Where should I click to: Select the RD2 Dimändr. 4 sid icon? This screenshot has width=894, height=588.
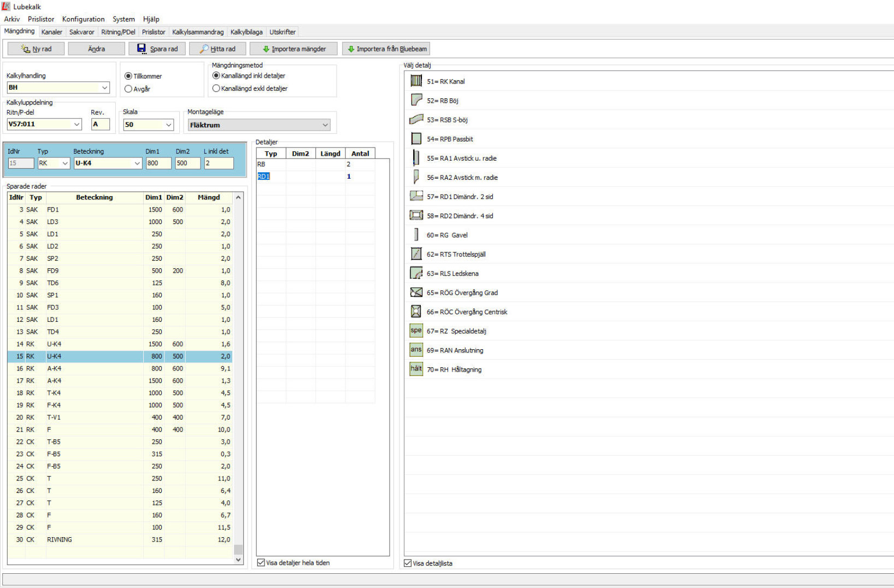[416, 215]
